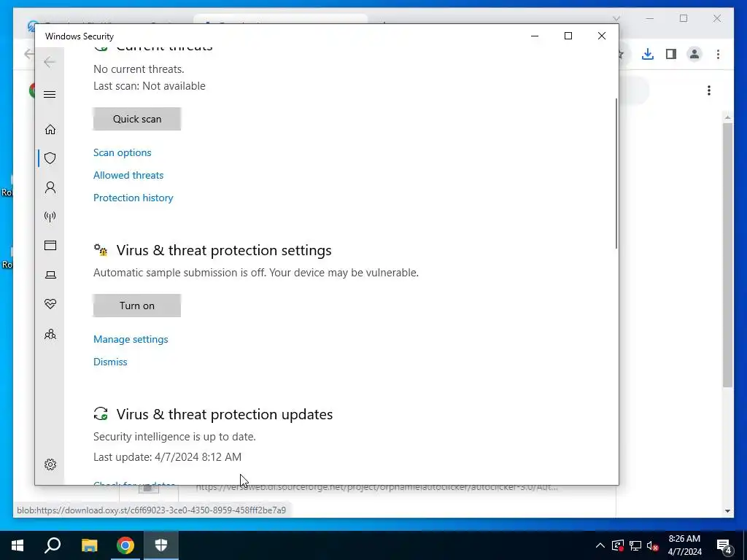
Task: Open taskbar Search magnifier
Action: point(53,545)
